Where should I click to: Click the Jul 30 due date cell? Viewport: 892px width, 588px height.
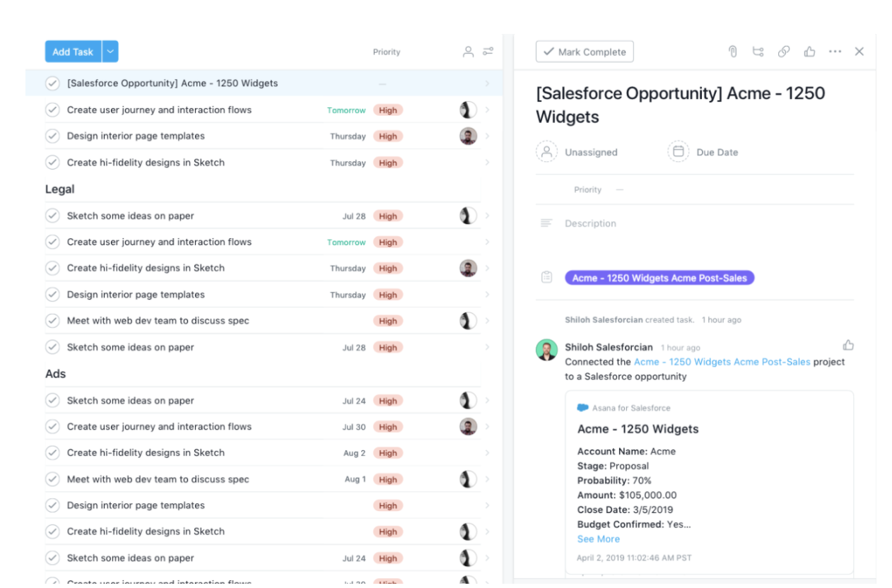(x=354, y=427)
